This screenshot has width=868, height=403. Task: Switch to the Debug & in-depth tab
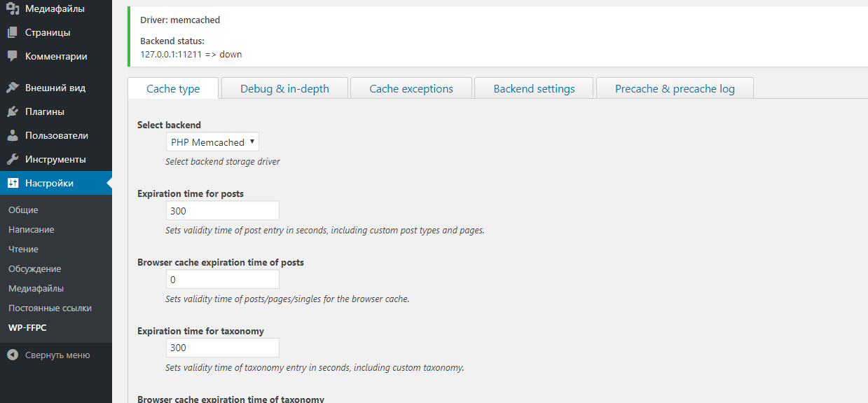coord(284,89)
